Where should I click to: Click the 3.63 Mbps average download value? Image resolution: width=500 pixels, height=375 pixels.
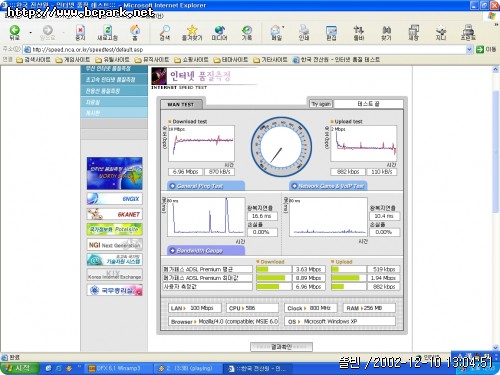coord(309,269)
